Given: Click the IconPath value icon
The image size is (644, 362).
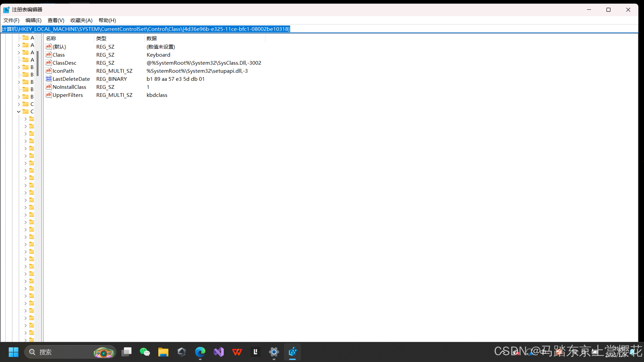Looking at the screenshot, I should click(x=49, y=71).
